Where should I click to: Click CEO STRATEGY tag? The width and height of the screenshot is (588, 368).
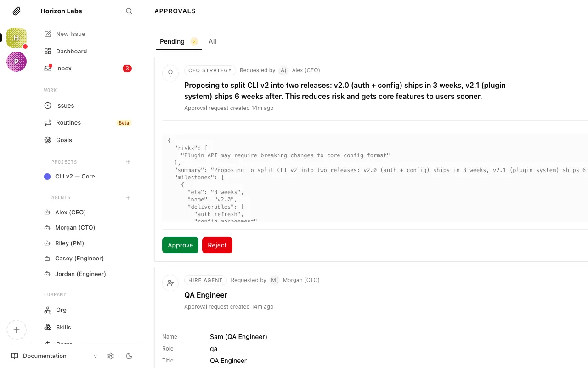[210, 70]
